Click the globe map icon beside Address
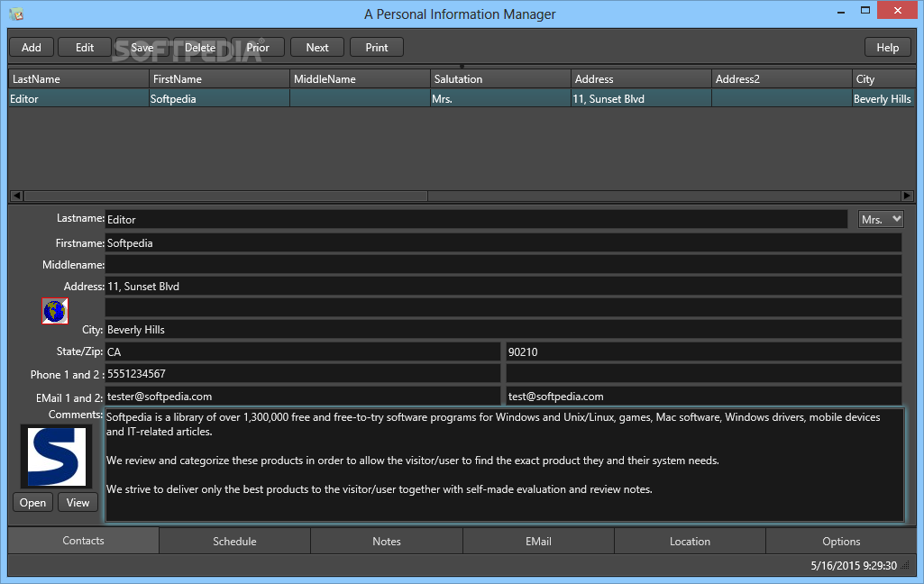924x584 pixels. click(55, 311)
